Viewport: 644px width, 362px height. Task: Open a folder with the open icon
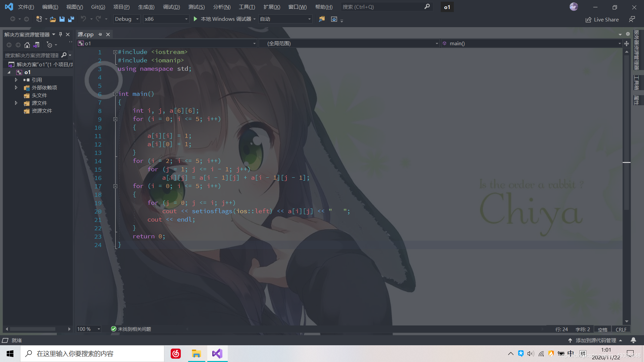tap(53, 19)
